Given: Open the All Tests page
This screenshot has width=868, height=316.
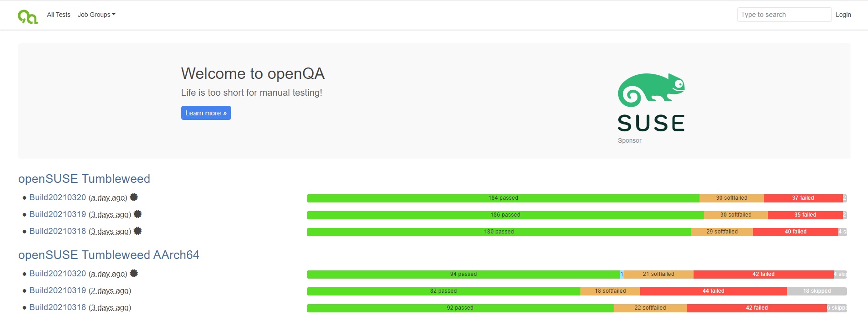Looking at the screenshot, I should (x=58, y=15).
